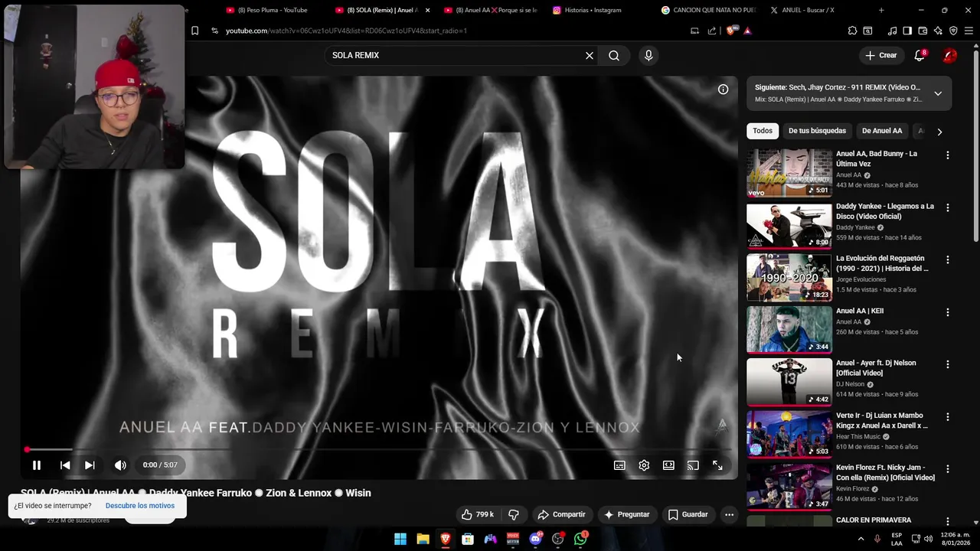Select the De Anuel AA chip
This screenshot has width=980, height=551.
tap(882, 131)
